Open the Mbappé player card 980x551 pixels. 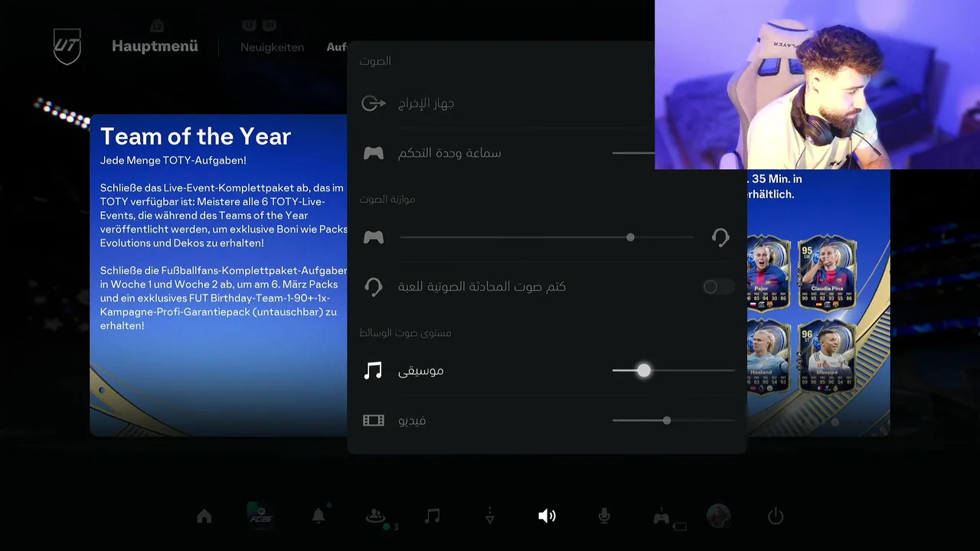click(827, 357)
